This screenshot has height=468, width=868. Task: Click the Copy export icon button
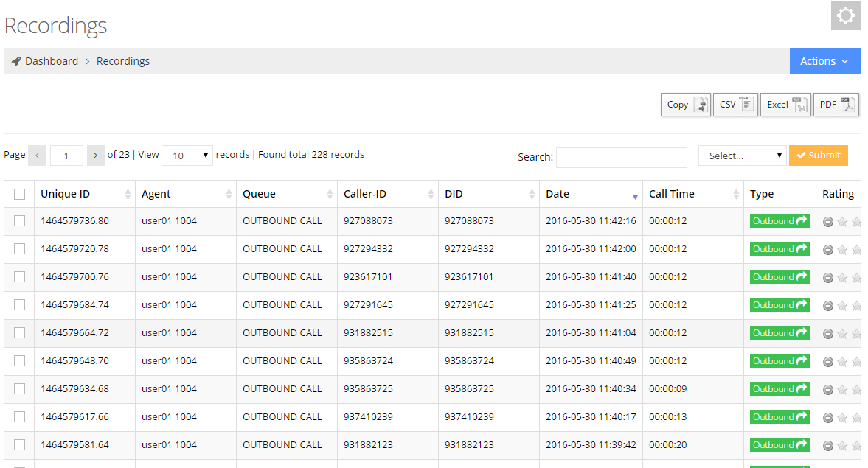point(685,105)
